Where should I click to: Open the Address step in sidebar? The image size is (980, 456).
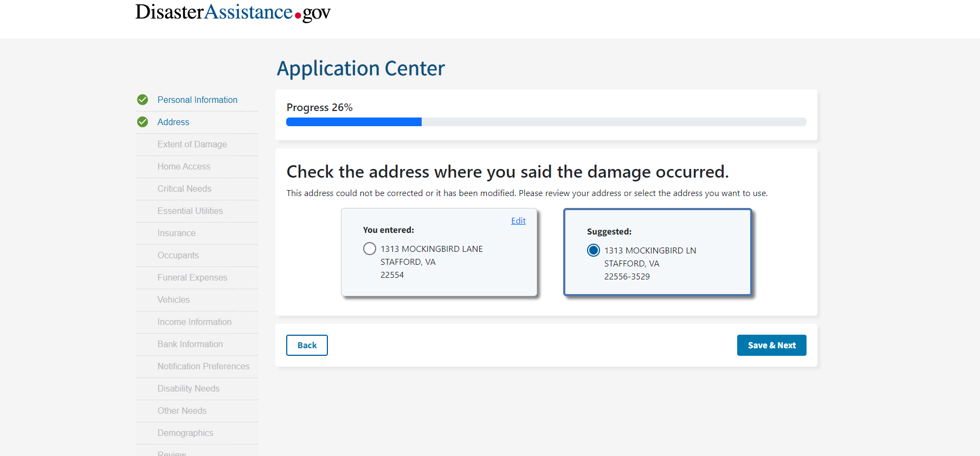pyautogui.click(x=173, y=122)
